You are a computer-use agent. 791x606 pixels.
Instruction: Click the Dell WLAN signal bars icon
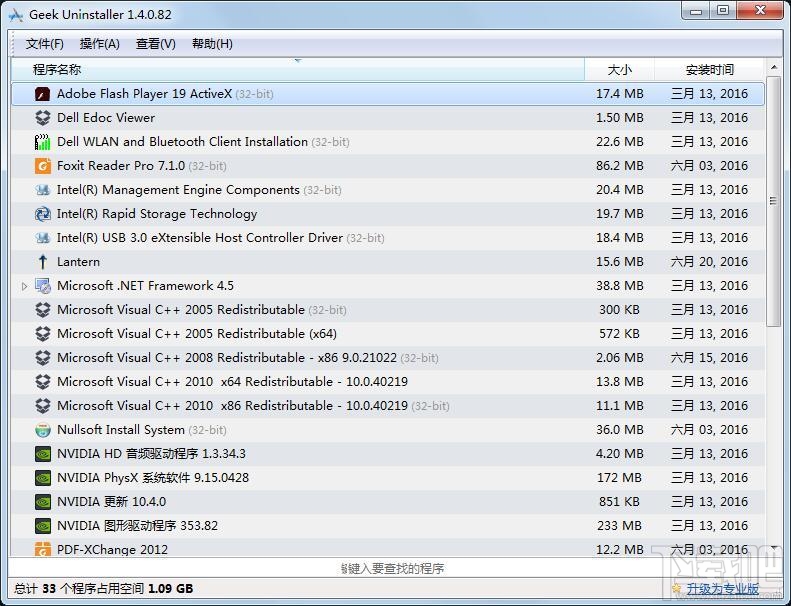tap(42, 142)
